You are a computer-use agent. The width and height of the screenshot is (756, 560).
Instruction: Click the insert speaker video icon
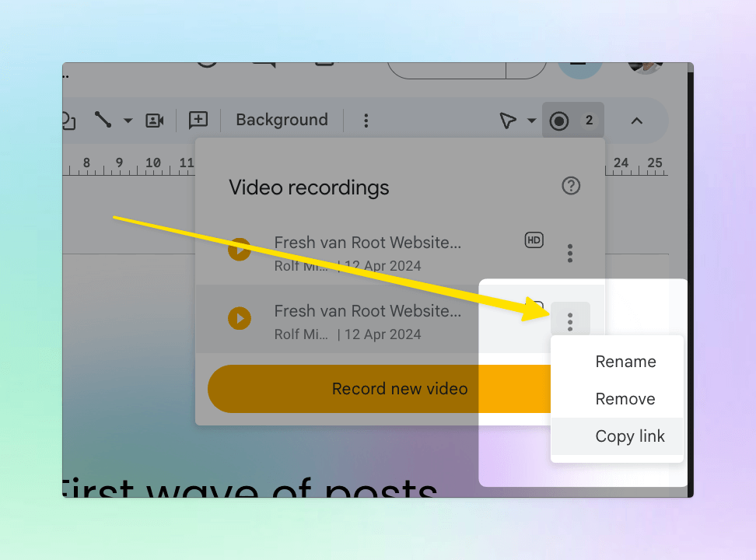(x=155, y=120)
